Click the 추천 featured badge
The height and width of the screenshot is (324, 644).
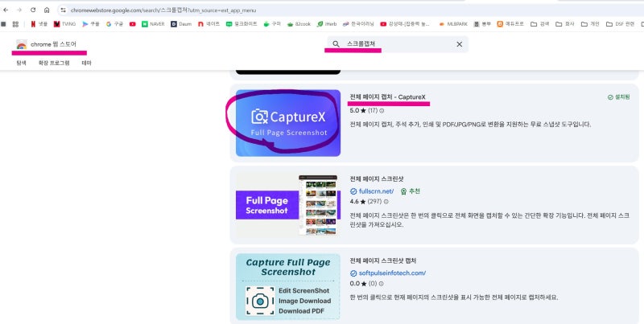coord(411,191)
